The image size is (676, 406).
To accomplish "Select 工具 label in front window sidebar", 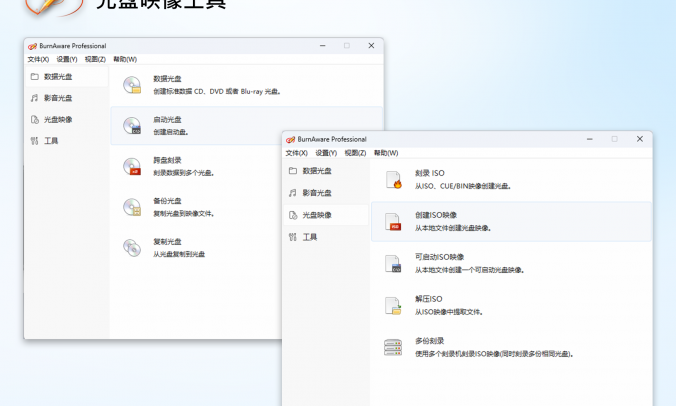I will tap(310, 237).
